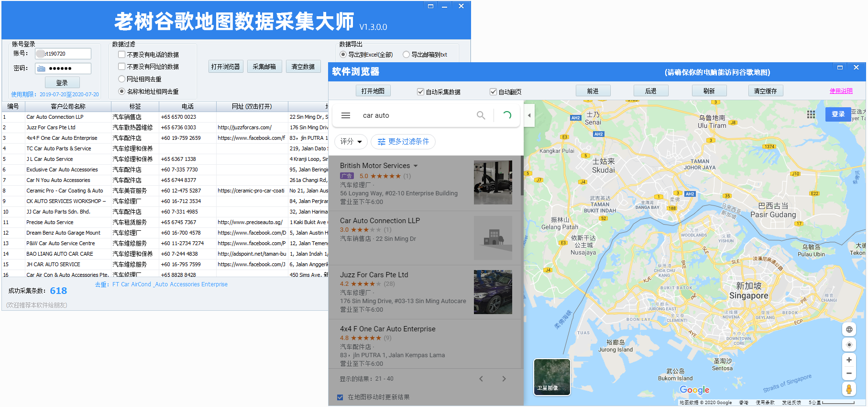
Task: Select BAO LIANG AUTO CAR CARE row
Action: [165, 254]
